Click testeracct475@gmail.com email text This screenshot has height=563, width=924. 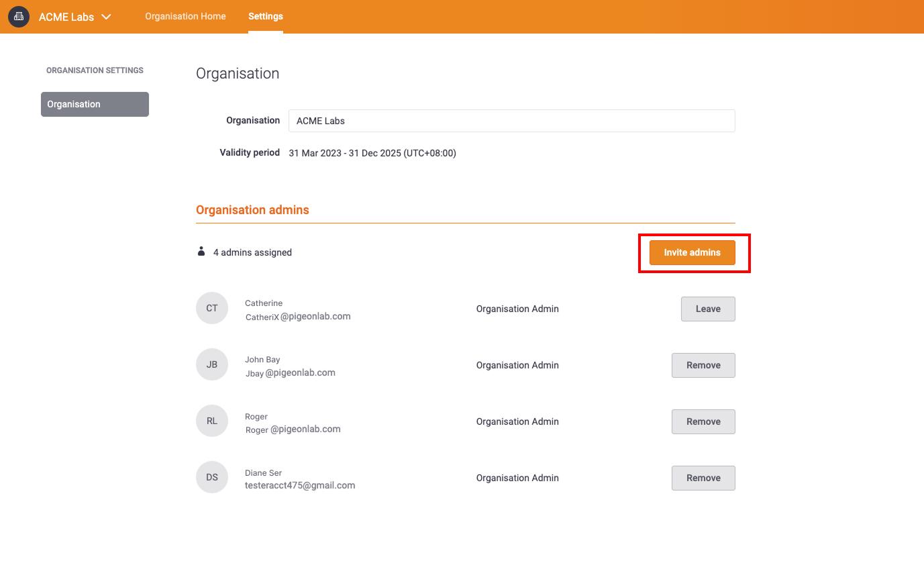point(300,485)
